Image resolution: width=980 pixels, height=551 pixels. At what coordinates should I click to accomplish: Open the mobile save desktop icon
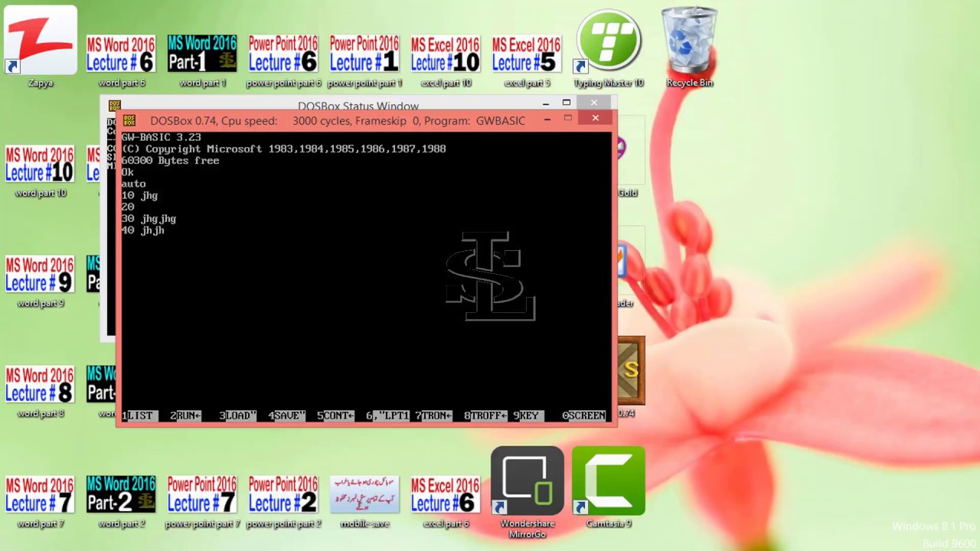[x=364, y=500]
